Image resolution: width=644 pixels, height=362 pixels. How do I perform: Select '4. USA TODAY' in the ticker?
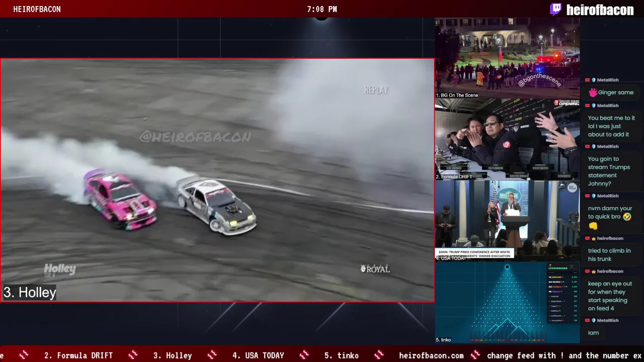tap(258, 355)
